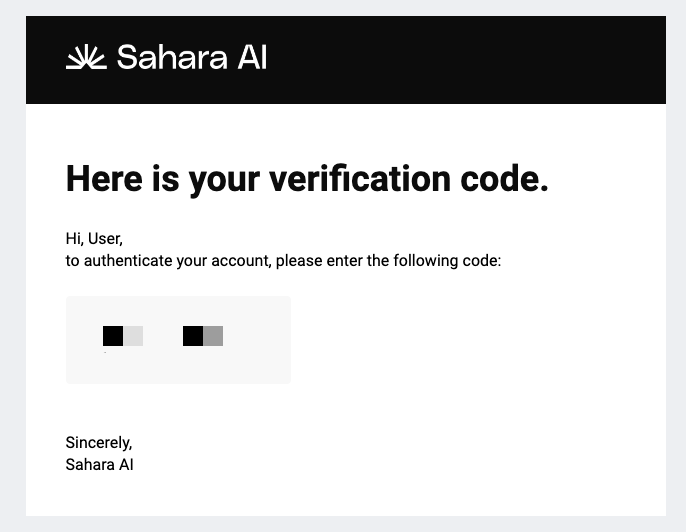Click the 'Sahara AI' signature text

pos(99,465)
